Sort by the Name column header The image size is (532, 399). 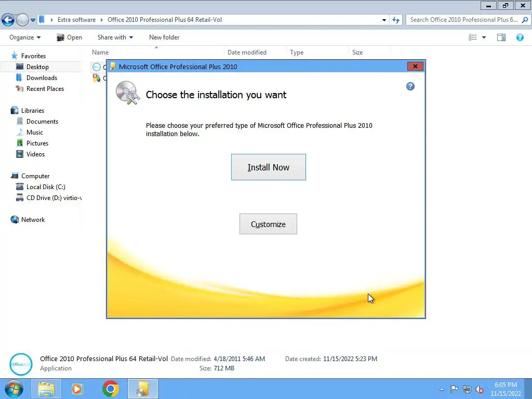[x=100, y=52]
